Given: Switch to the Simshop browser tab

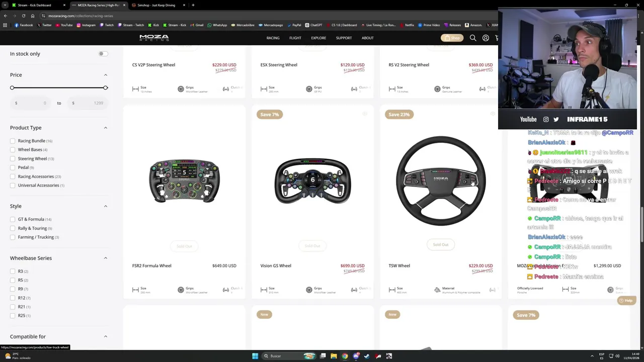Looking at the screenshot, I should (158, 5).
